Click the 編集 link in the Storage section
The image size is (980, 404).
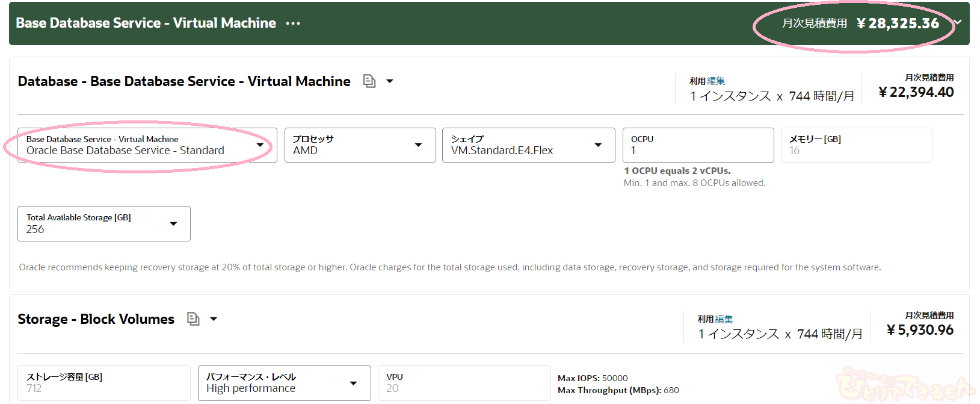[x=724, y=319]
